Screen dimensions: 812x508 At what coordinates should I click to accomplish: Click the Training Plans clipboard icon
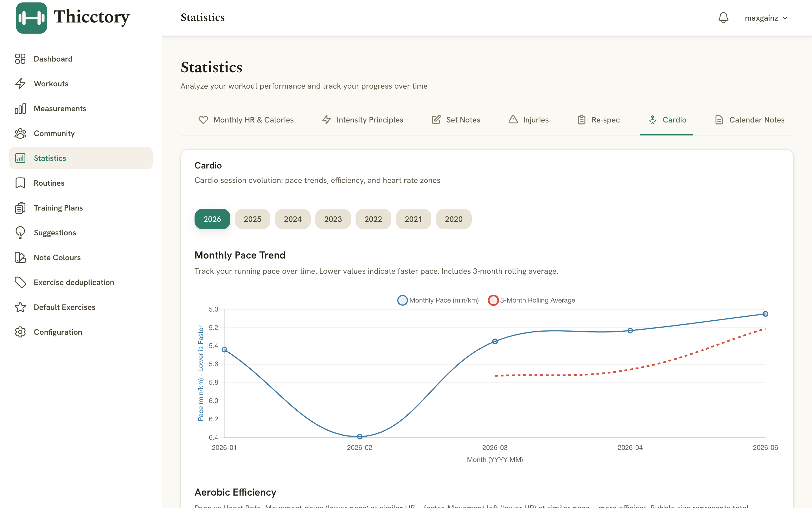[20, 208]
